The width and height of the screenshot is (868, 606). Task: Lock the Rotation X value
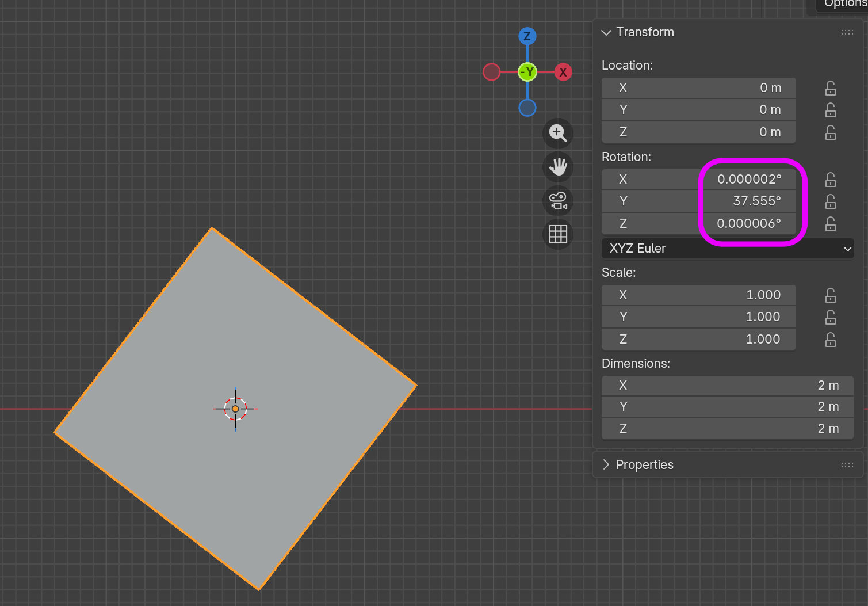(x=831, y=180)
